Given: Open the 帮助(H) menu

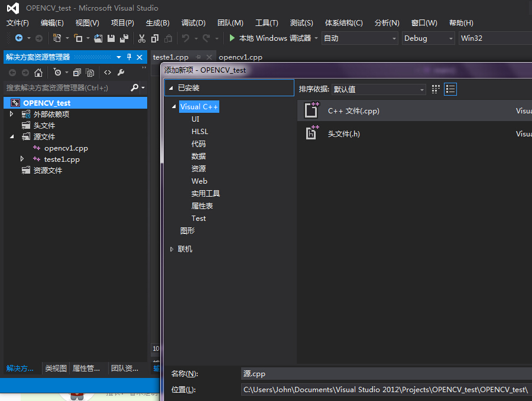Looking at the screenshot, I should click(x=461, y=22).
